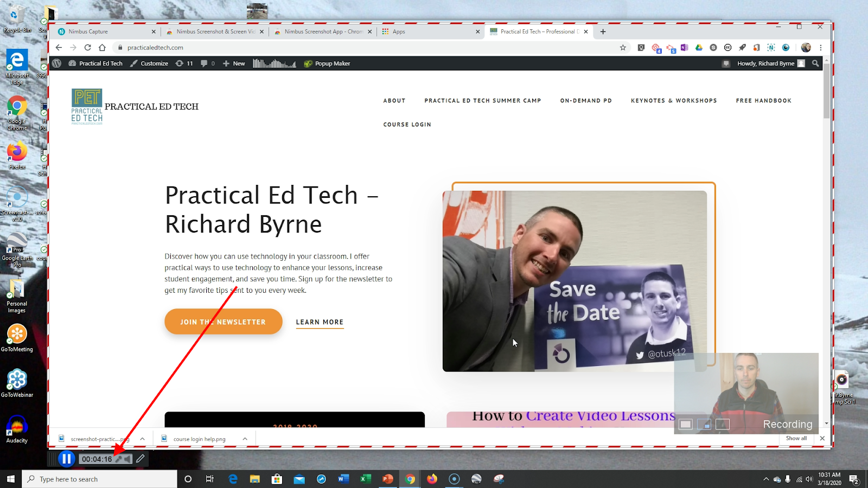The width and height of the screenshot is (868, 488).
Task: Open the Chrome profile avatar
Action: pyautogui.click(x=806, y=48)
